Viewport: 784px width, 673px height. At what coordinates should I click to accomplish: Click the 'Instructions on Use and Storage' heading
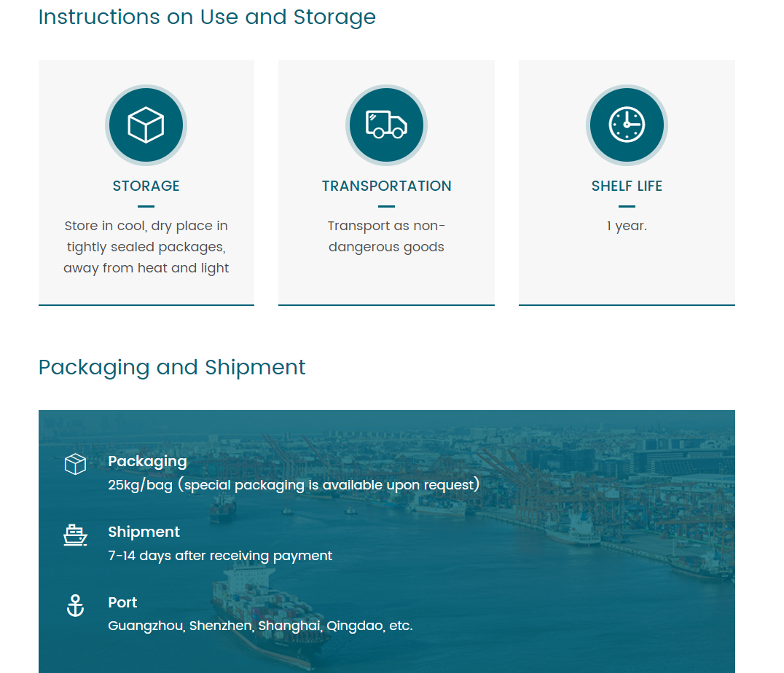coord(207,17)
